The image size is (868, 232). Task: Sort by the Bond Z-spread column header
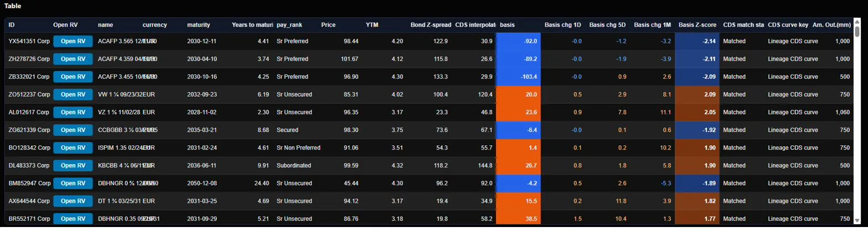point(429,25)
